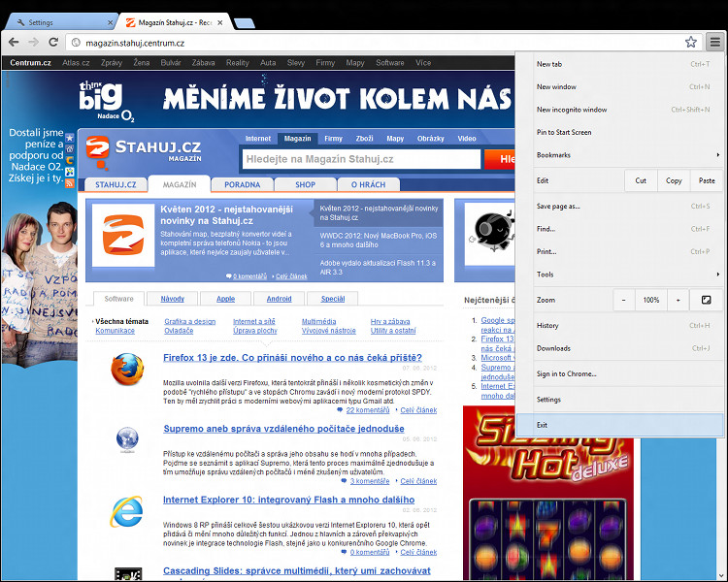
Task: Click the Sizzling Hot deluxe ad banner
Action: [x=547, y=493]
